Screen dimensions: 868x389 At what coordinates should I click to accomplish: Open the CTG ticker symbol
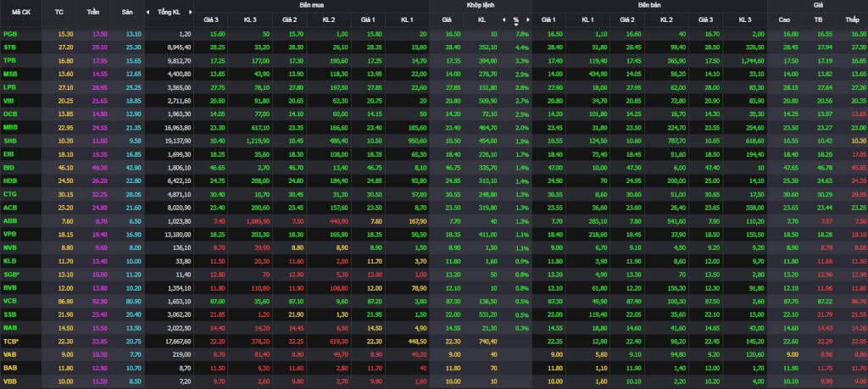(10, 194)
